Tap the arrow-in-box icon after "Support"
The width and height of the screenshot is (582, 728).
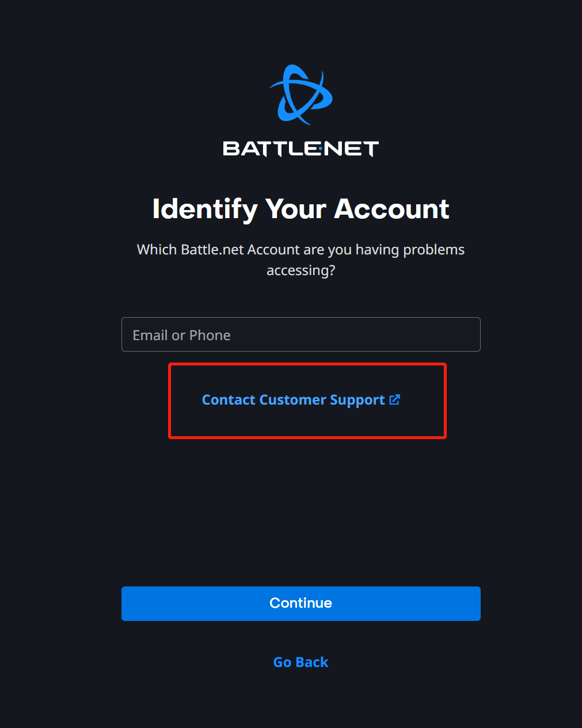395,400
